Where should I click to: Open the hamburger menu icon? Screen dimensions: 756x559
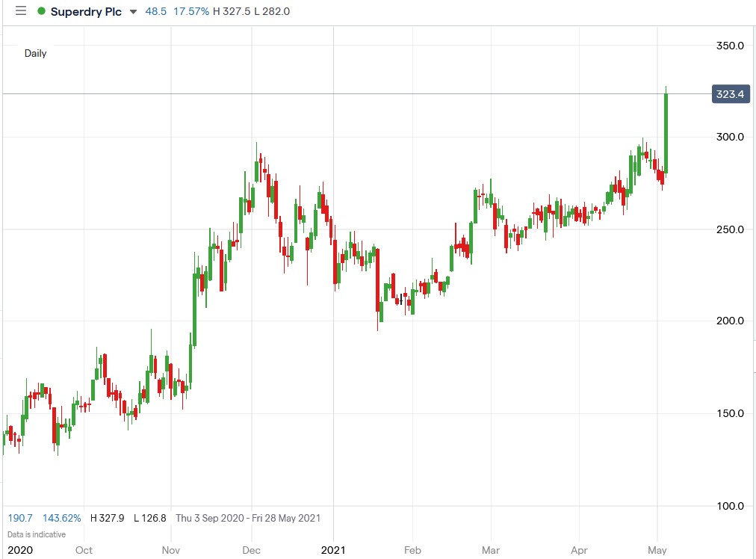tap(21, 10)
